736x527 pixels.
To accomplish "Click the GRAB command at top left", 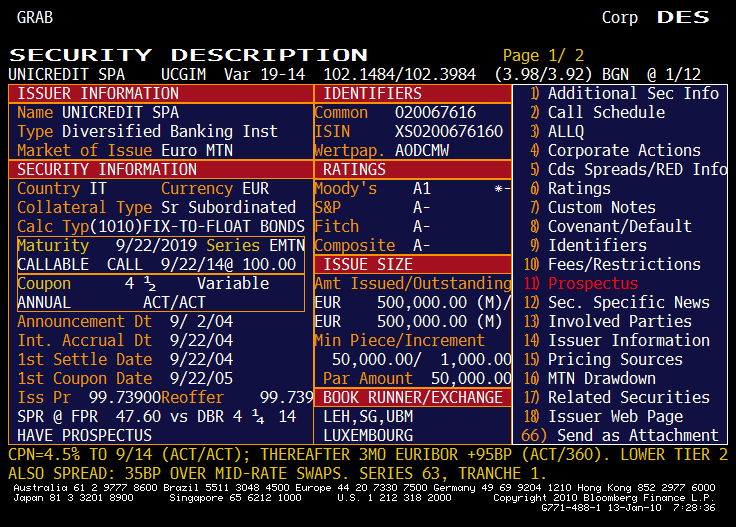I will [36, 18].
